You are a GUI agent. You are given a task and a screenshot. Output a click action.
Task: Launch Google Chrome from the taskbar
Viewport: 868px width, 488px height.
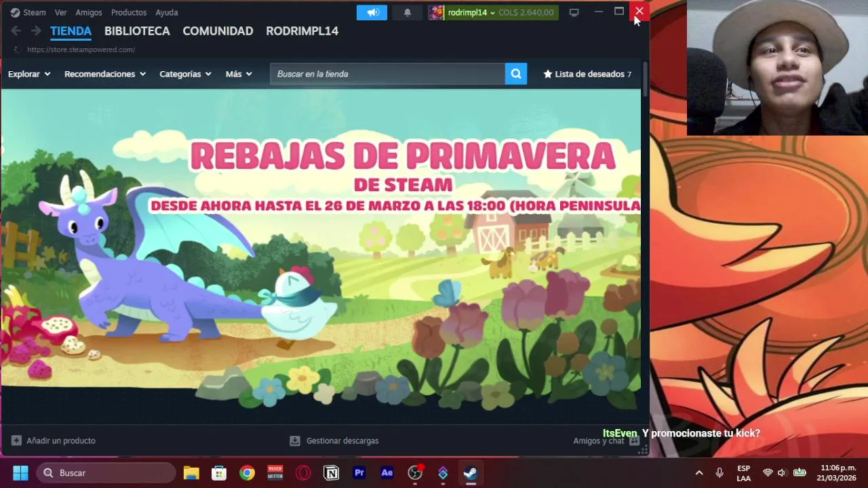[x=247, y=472]
